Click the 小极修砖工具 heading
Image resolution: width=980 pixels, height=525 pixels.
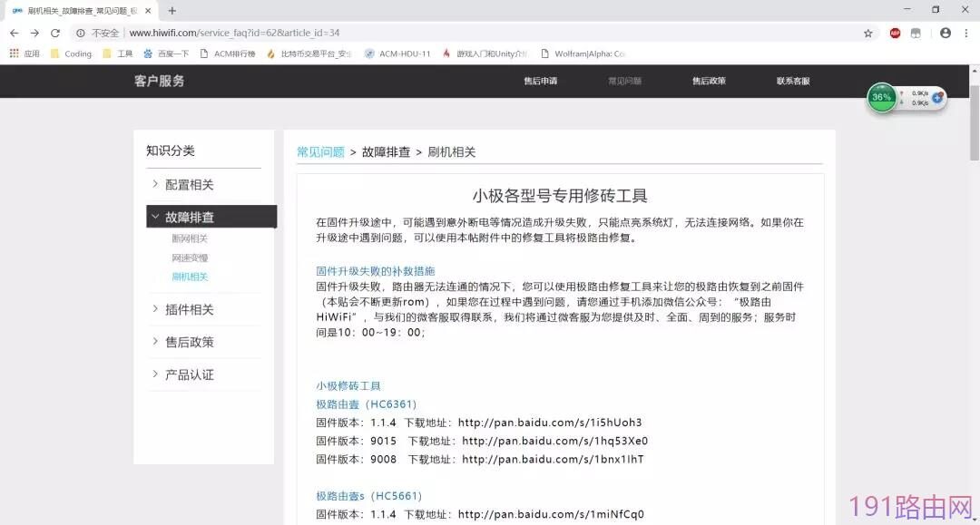pyautogui.click(x=348, y=385)
